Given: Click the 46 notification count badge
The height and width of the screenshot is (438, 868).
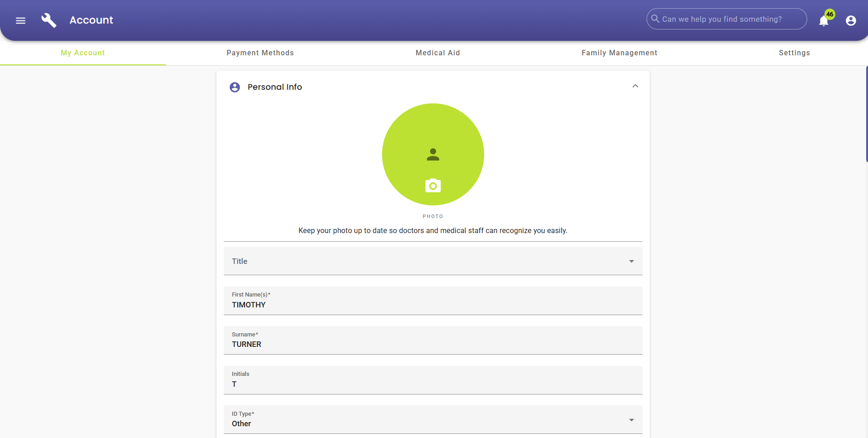Looking at the screenshot, I should pyautogui.click(x=830, y=14).
